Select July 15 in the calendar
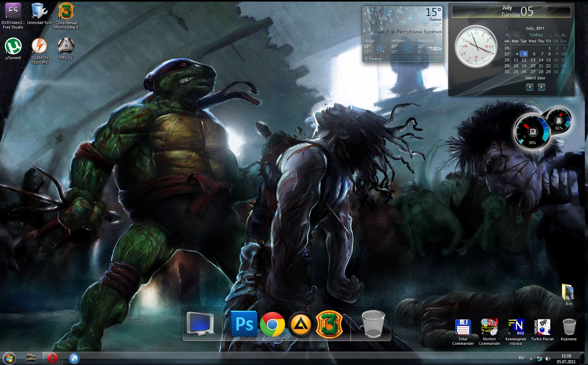Image resolution: width=588 pixels, height=365 pixels. pyautogui.click(x=548, y=60)
